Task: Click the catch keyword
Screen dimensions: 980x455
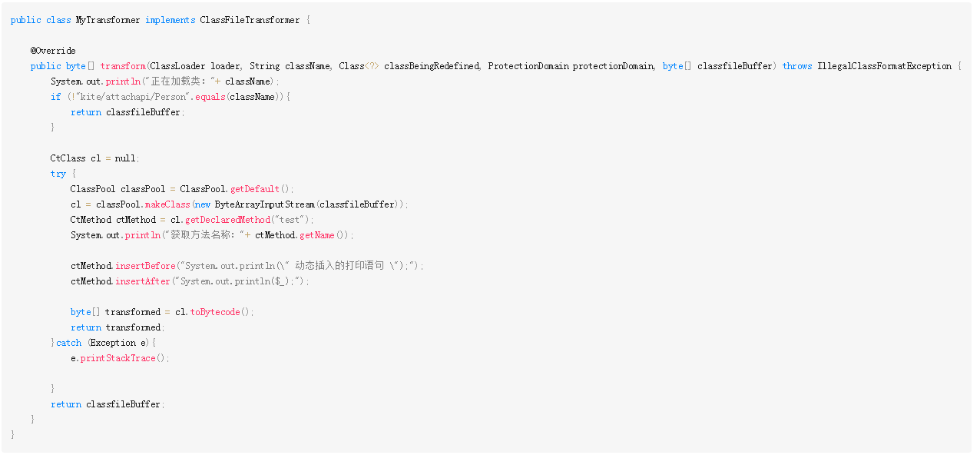Action: pyautogui.click(x=68, y=343)
